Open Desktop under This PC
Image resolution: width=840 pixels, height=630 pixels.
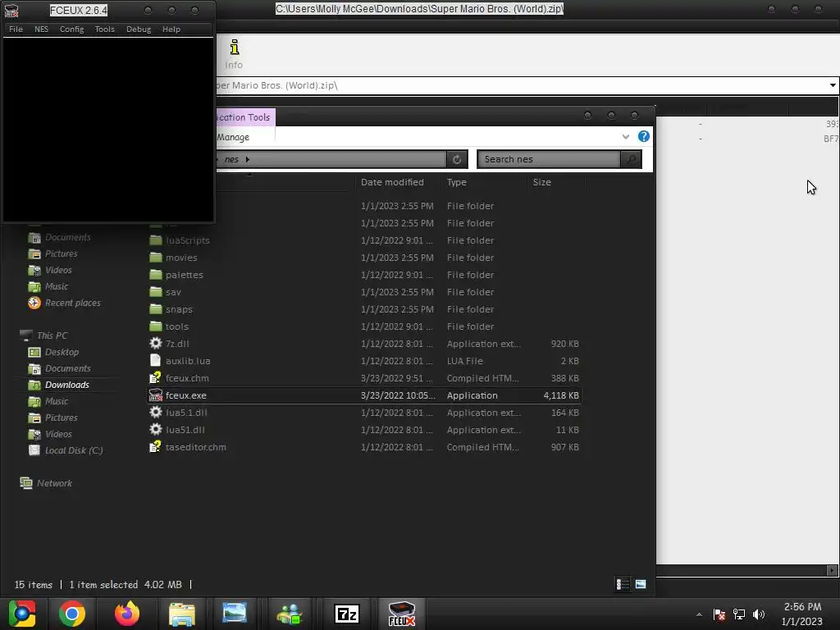point(62,352)
